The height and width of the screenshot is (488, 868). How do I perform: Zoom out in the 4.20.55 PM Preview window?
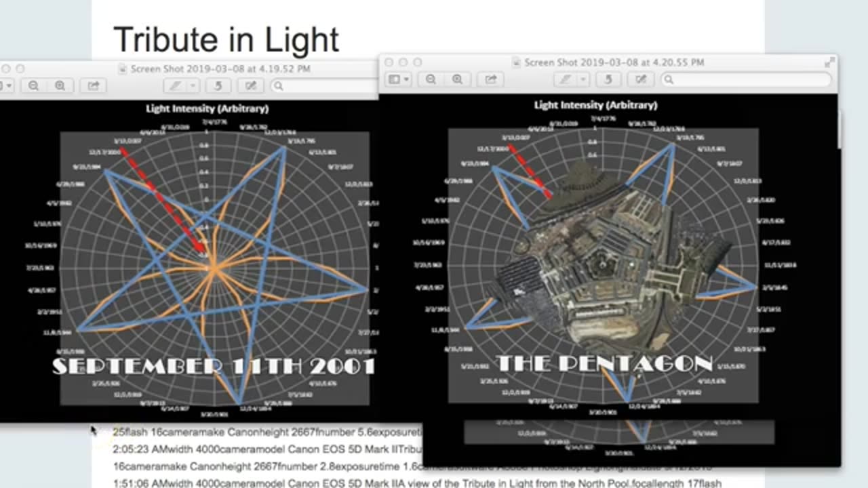tap(431, 79)
